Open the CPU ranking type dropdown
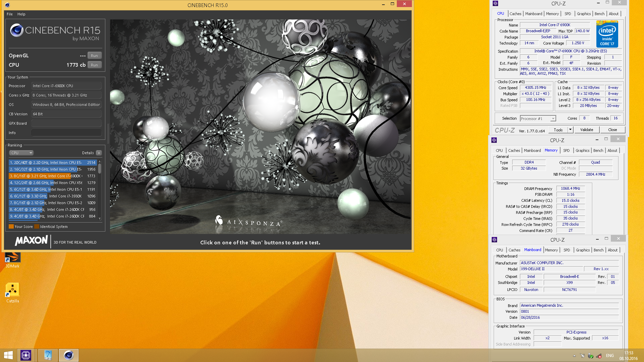 pos(21,153)
